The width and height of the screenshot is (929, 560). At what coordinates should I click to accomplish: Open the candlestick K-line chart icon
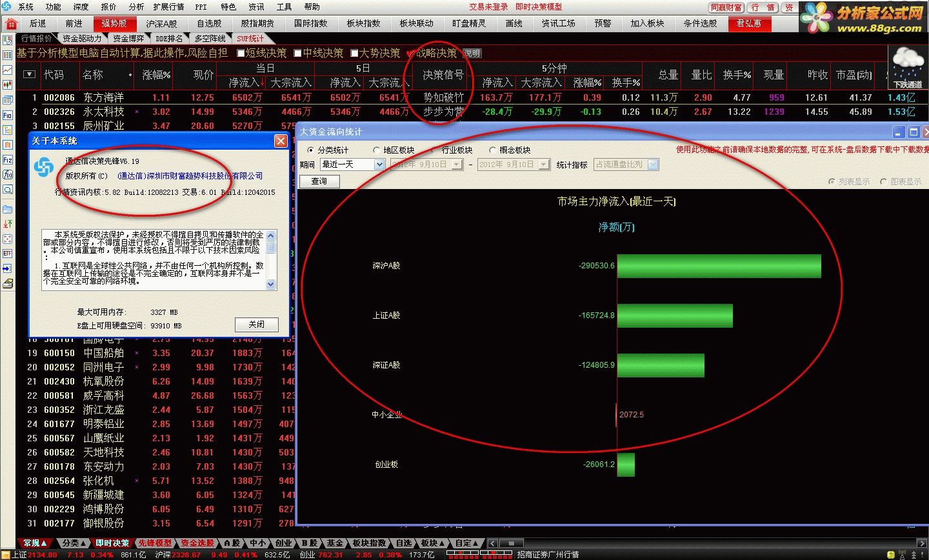pos(8,85)
